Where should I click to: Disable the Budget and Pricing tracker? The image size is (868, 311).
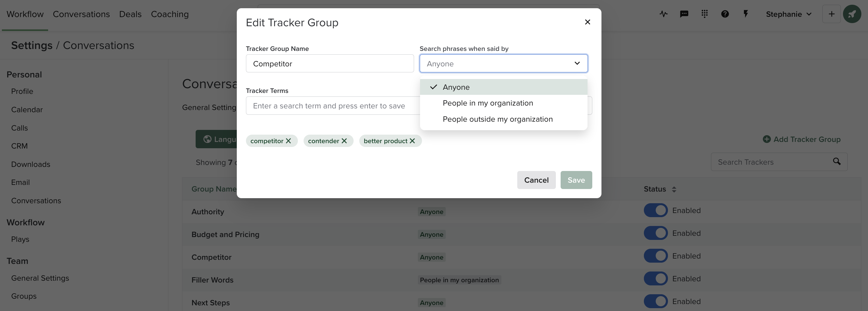tap(655, 233)
